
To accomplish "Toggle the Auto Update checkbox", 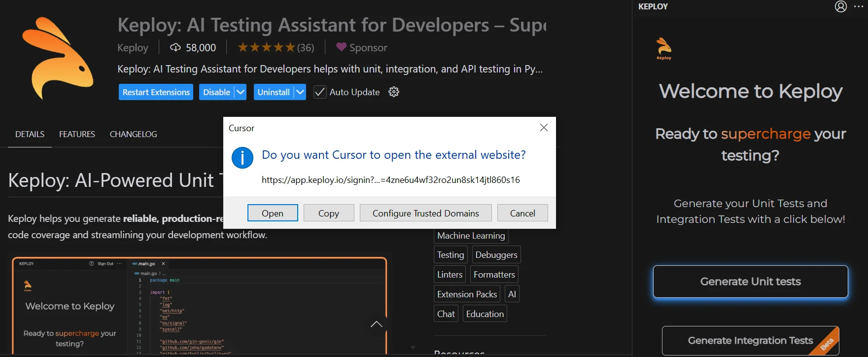I will point(320,92).
